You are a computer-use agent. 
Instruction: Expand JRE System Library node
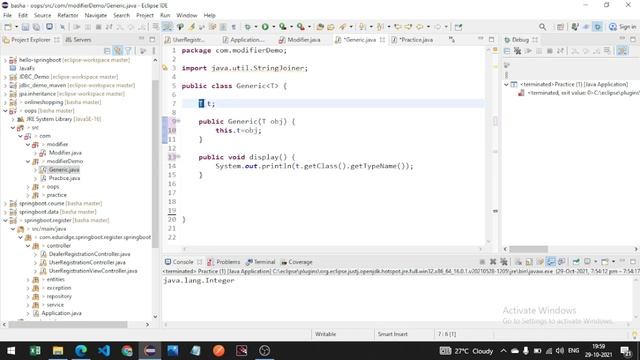pos(13,119)
